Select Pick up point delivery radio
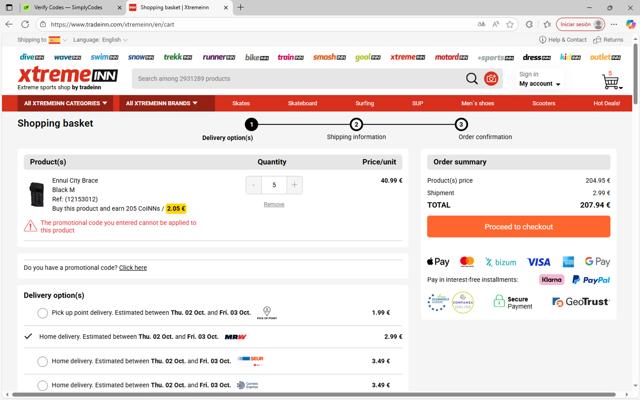Image resolution: width=640 pixels, height=400 pixels. pyautogui.click(x=42, y=313)
